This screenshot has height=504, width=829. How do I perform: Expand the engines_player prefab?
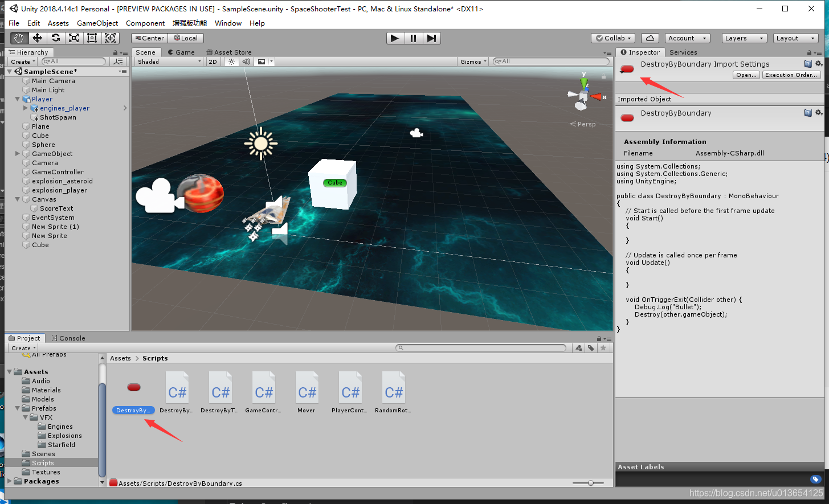(x=26, y=108)
